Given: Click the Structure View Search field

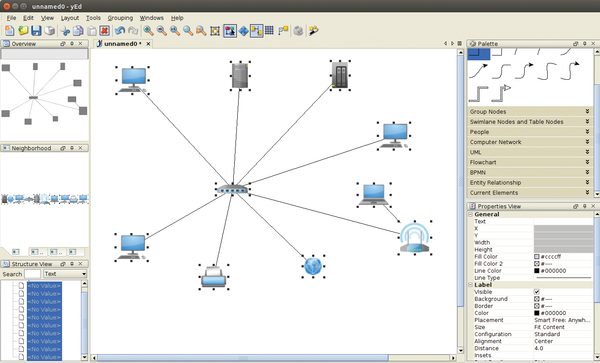Looking at the screenshot, I should click(x=33, y=274).
